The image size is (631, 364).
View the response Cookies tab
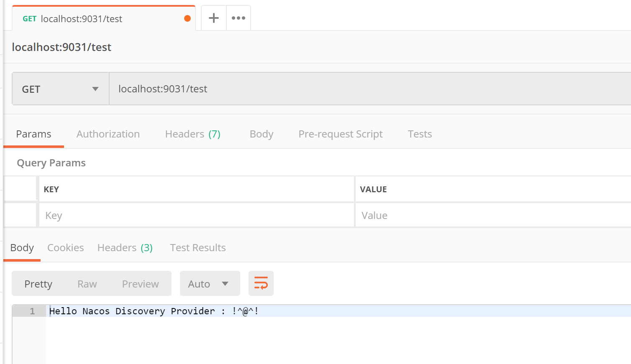[66, 248]
